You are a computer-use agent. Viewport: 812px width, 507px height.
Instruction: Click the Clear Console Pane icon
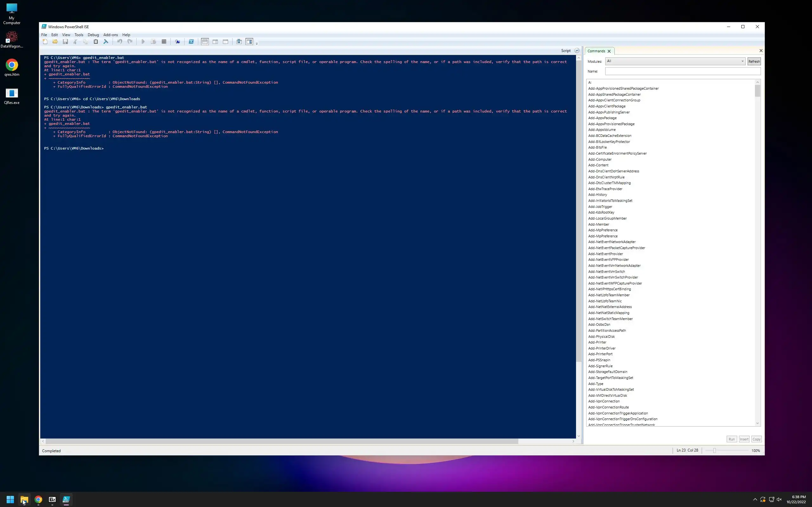coord(106,42)
